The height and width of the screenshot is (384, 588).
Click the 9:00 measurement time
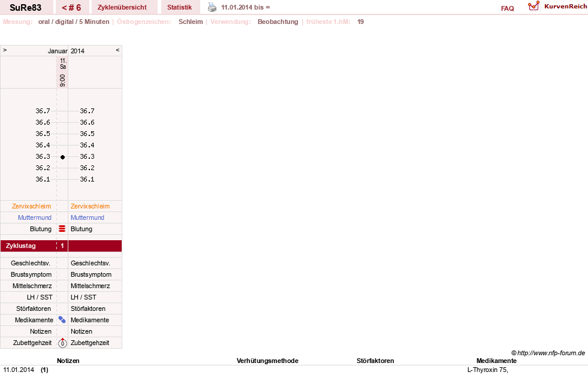coord(62,80)
